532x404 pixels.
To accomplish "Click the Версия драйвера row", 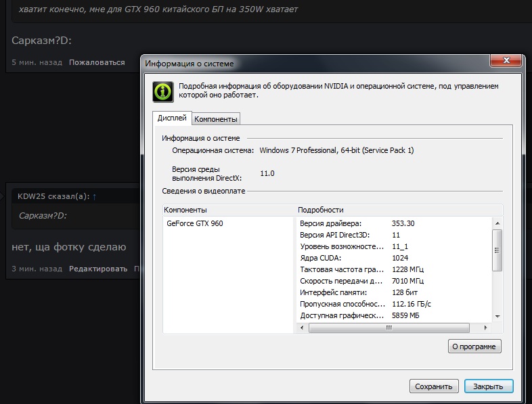I will pyautogui.click(x=394, y=223).
